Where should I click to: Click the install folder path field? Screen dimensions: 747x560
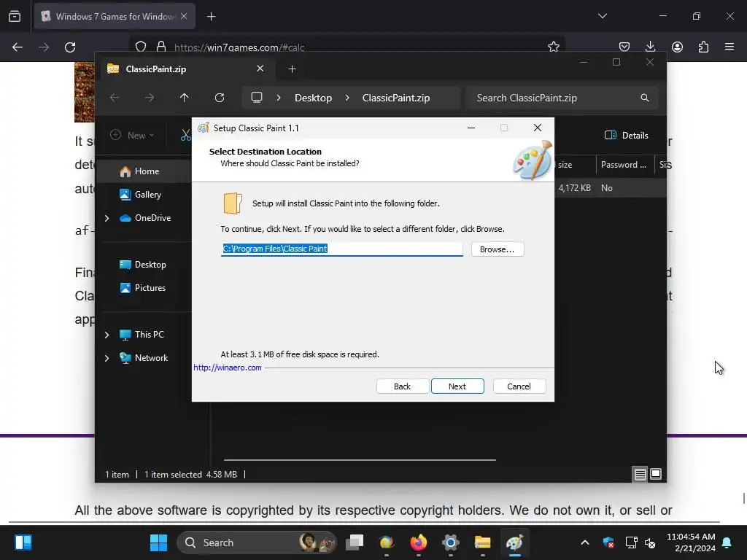point(341,249)
